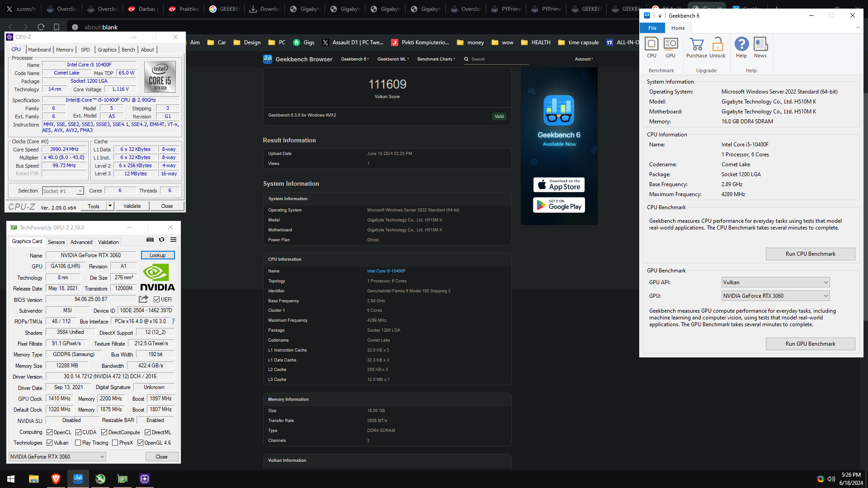Screen dimensions: 868x488
Task: Click Geekbench icon in the taskbar
Action: tap(78, 479)
